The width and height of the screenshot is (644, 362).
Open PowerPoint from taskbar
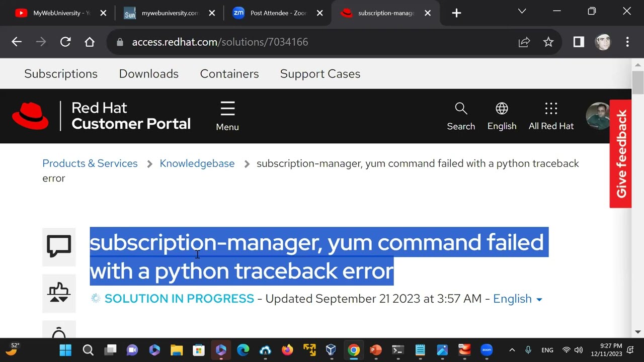click(376, 350)
